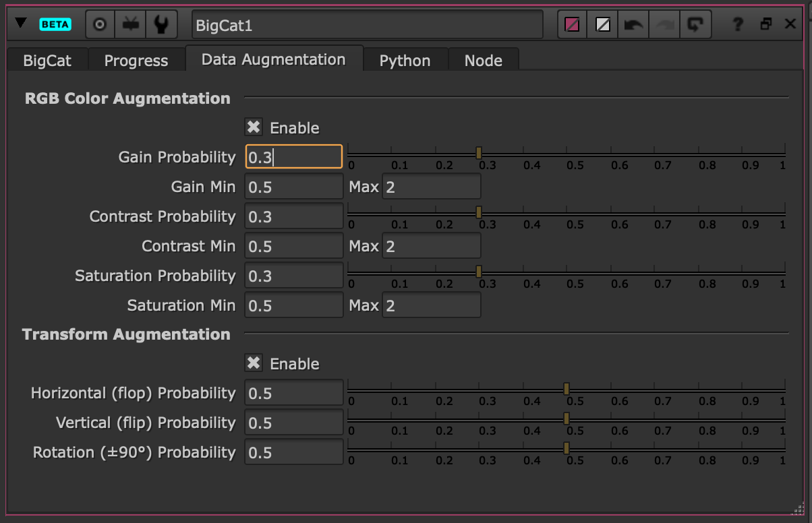Go to the Node tab
This screenshot has width=812, height=523.
(483, 61)
